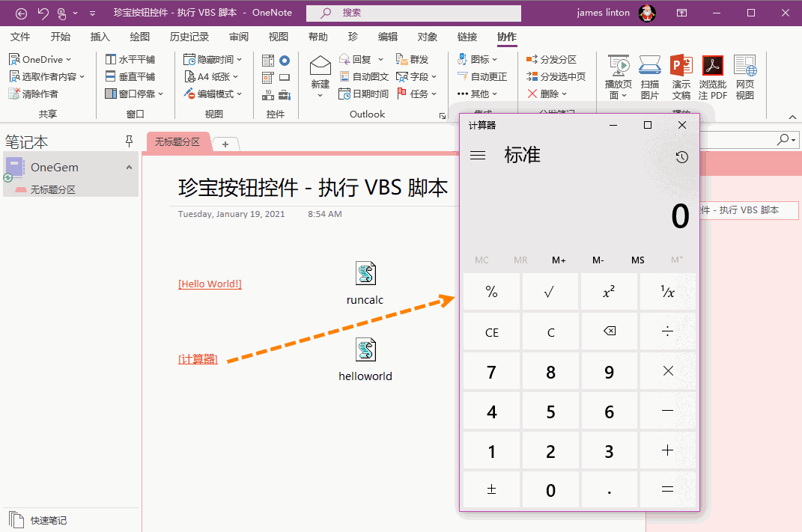The width and height of the screenshot is (802, 532).
Task: Click 分发选中页 distribute selected pages
Action: tap(556, 76)
